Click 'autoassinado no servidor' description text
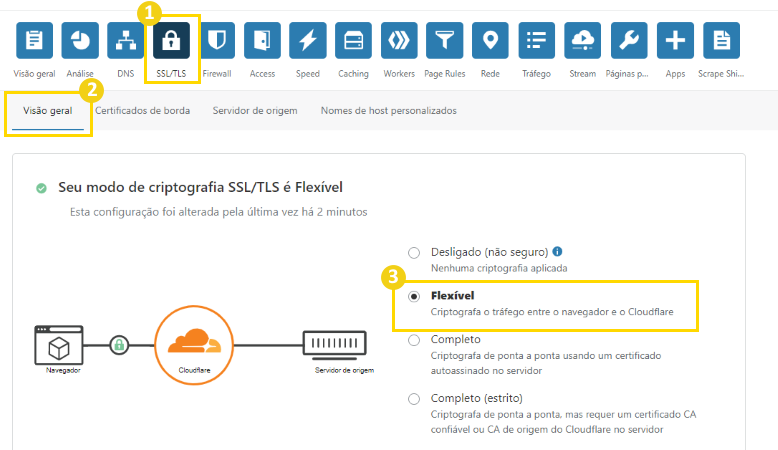 486,371
